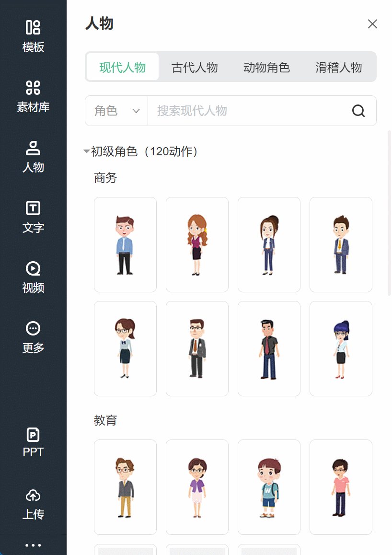Select red-haired woman in magenta top
Viewport: 392px width, 555px height.
pos(197,244)
